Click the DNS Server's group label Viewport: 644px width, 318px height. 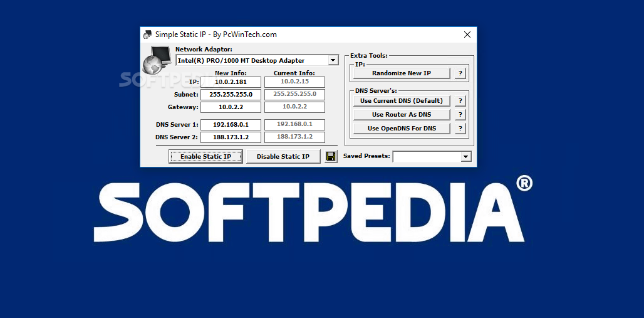click(377, 91)
